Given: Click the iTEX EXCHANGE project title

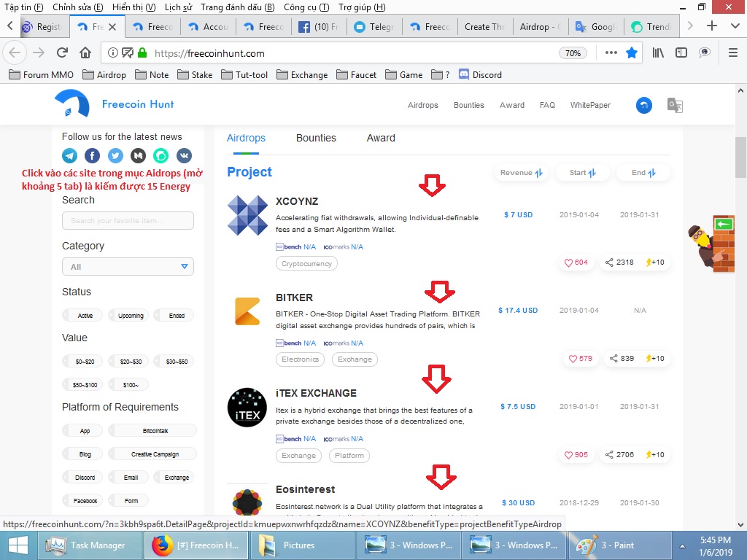Looking at the screenshot, I should (x=316, y=393).
